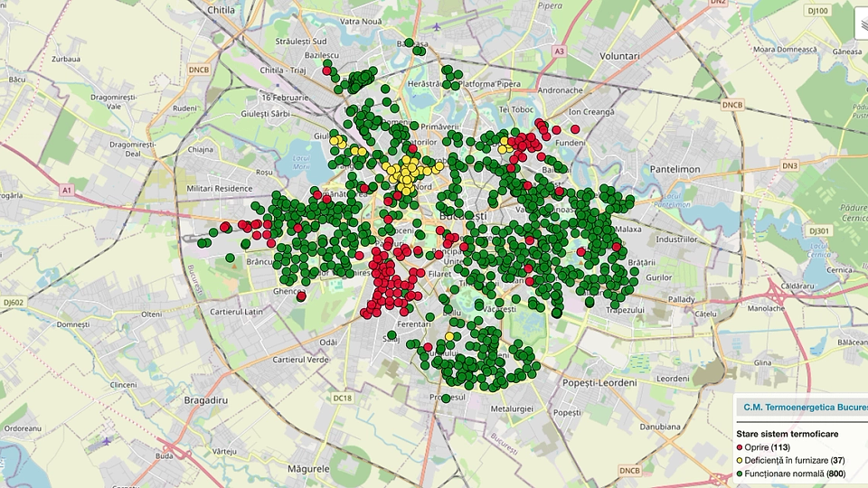Click the Industriilor label
868x488 pixels.
click(676, 239)
